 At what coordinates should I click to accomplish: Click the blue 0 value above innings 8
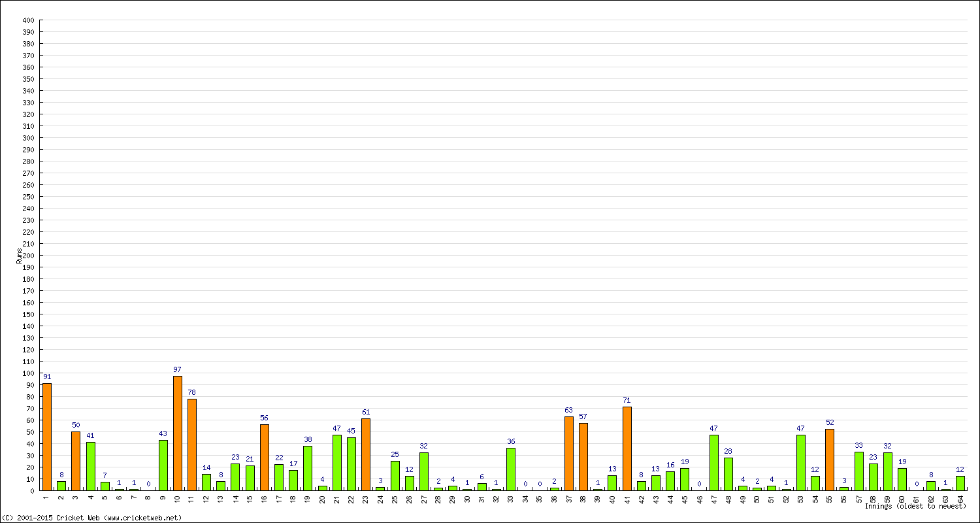149,484
